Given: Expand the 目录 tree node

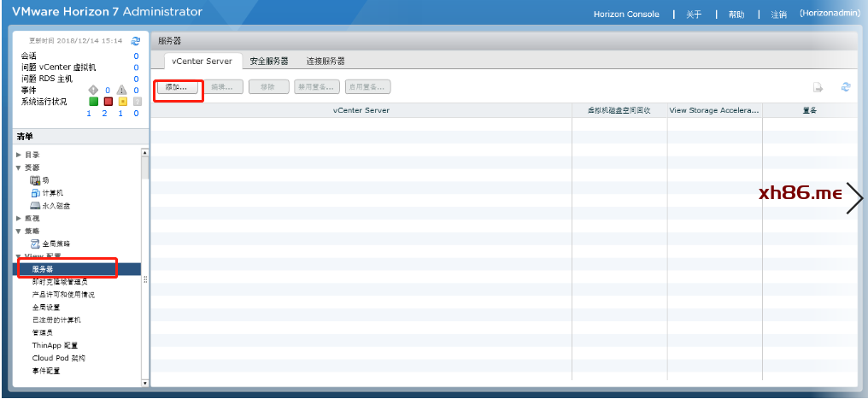Looking at the screenshot, I should pyautogui.click(x=19, y=155).
